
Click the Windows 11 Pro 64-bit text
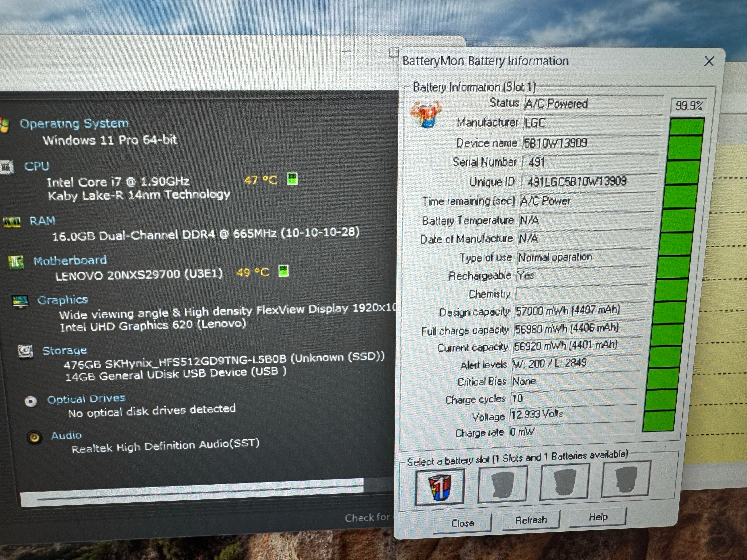(110, 140)
